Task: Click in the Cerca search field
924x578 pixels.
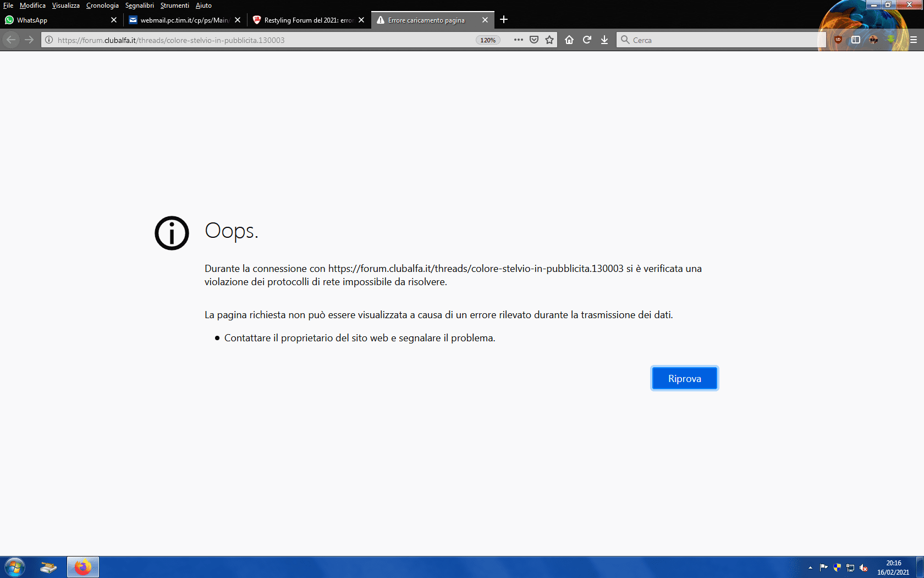Action: click(721, 40)
